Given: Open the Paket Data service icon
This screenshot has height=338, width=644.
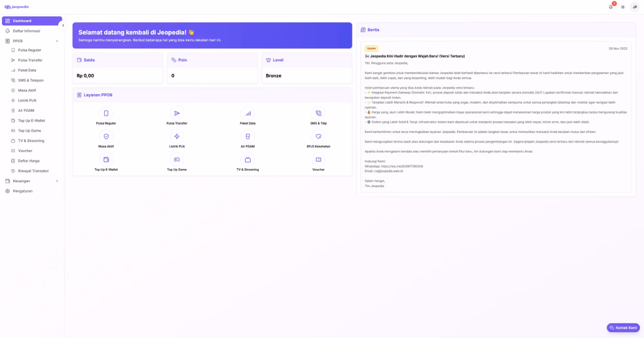Looking at the screenshot, I should [247, 112].
